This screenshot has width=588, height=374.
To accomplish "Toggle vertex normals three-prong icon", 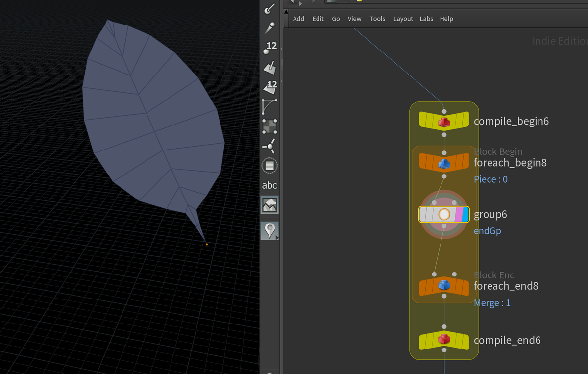I will (269, 146).
